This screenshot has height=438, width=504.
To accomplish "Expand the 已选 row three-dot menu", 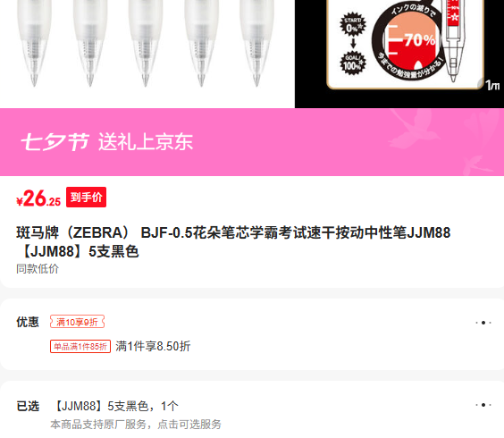I will click(483, 405).
